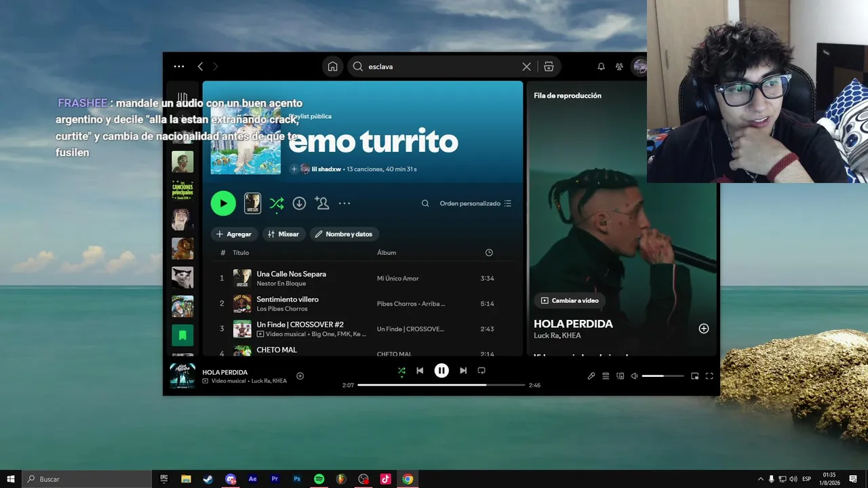Invite collaborators to the playlist
868x488 pixels.
click(322, 203)
